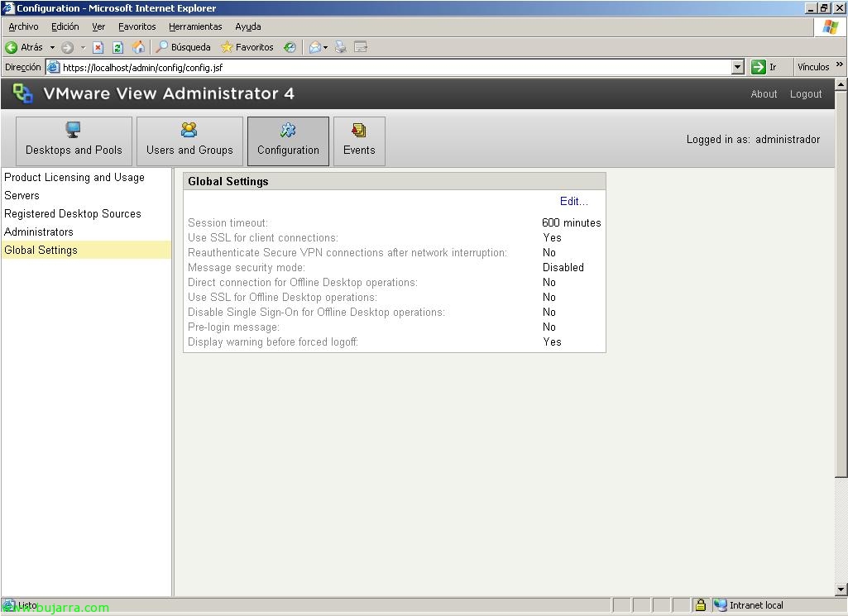848x616 pixels.
Task: Click the history icon in toolbar
Action: click(290, 48)
